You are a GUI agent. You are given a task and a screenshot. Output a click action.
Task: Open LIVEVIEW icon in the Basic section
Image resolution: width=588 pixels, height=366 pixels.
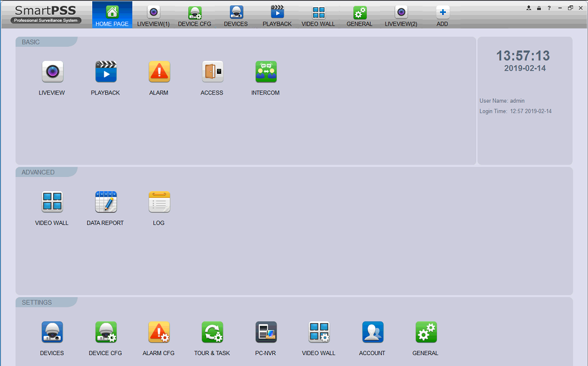click(x=52, y=72)
